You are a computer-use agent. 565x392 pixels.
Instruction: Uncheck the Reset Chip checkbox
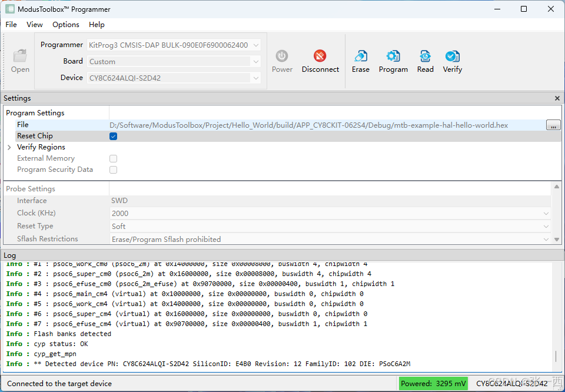(x=113, y=136)
